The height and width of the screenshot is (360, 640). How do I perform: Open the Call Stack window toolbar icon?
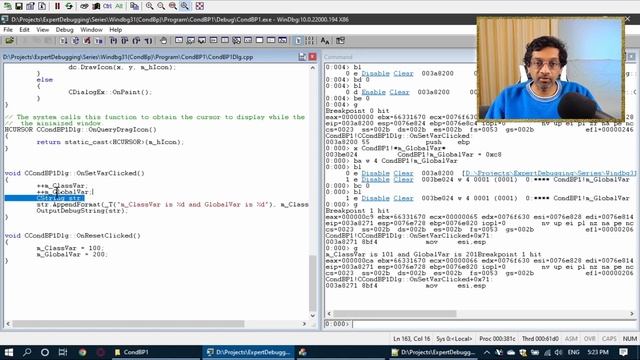tap(236, 40)
